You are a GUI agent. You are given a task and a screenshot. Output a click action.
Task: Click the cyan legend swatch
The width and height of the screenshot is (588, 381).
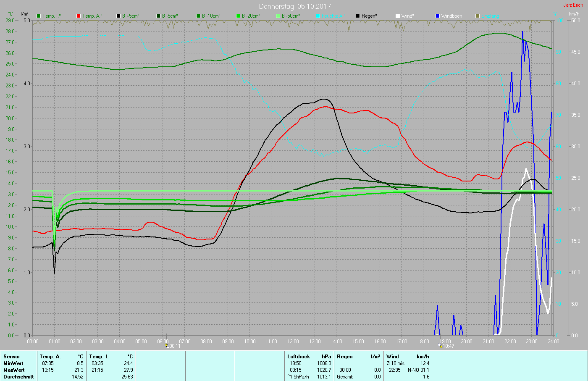(318, 16)
